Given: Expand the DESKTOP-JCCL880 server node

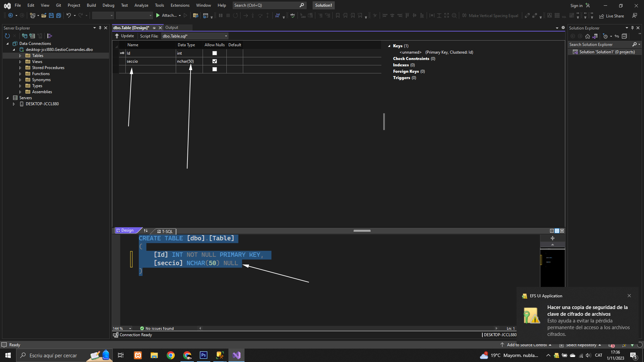Looking at the screenshot, I should 14,104.
